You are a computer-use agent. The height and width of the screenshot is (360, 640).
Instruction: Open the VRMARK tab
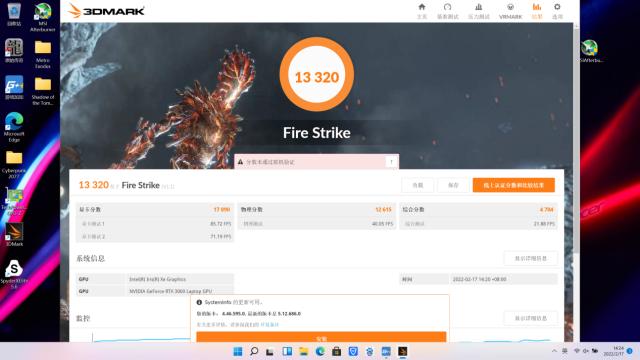click(510, 11)
